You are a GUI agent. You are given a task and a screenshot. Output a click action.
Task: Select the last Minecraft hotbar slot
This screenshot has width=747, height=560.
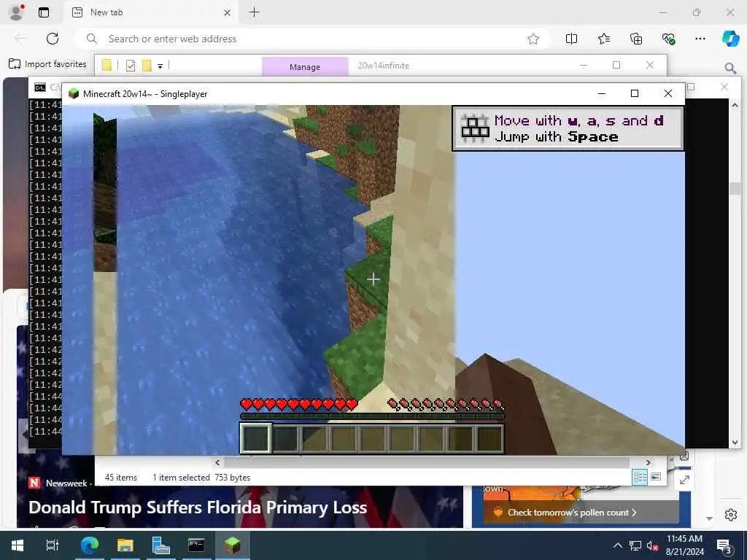(x=489, y=438)
